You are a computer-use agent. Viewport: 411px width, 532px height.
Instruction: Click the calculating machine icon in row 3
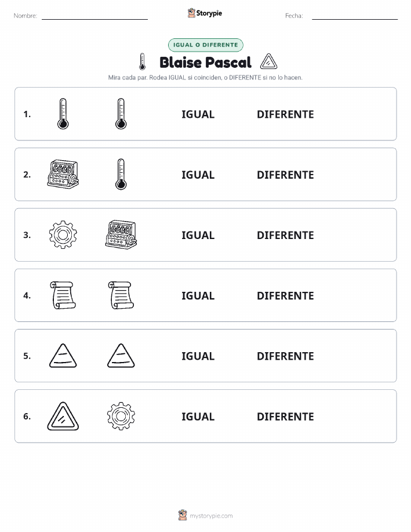tap(121, 235)
